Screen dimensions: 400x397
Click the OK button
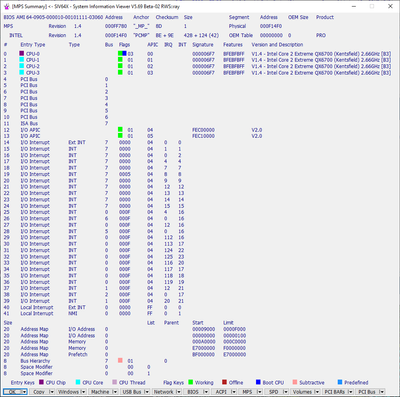12,392
